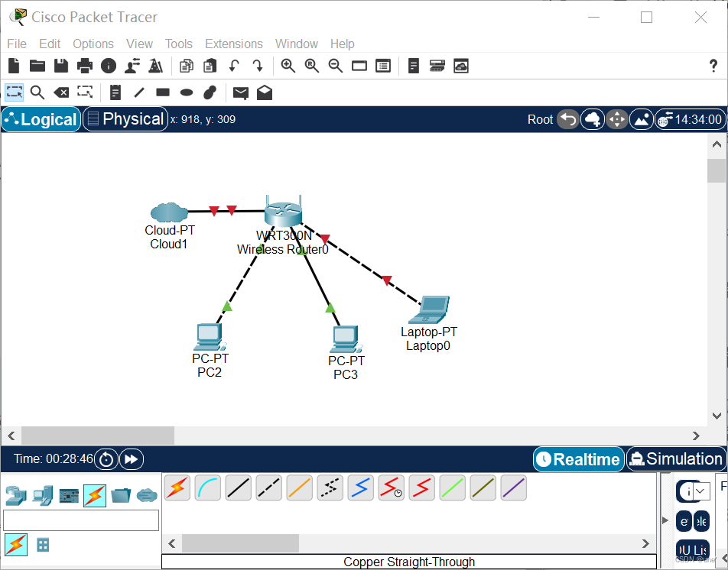The width and height of the screenshot is (728, 570).
Task: Open the Network Information icon
Action: coord(109,66)
